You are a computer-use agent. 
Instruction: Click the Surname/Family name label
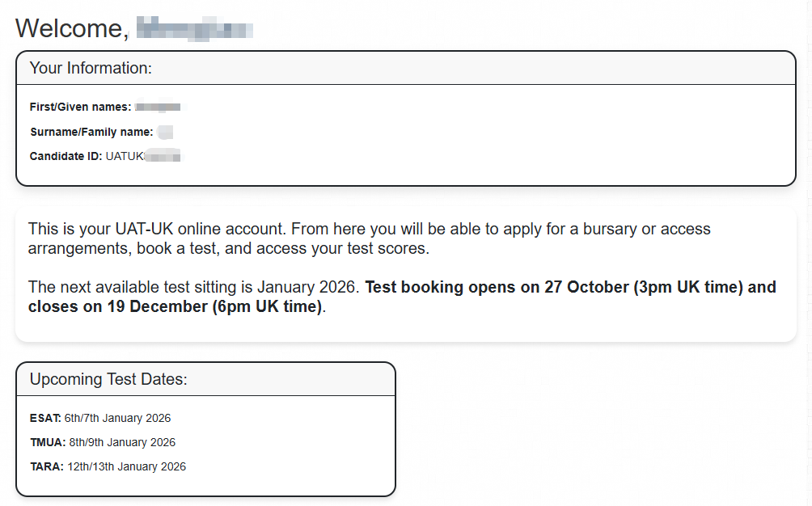pos(91,132)
